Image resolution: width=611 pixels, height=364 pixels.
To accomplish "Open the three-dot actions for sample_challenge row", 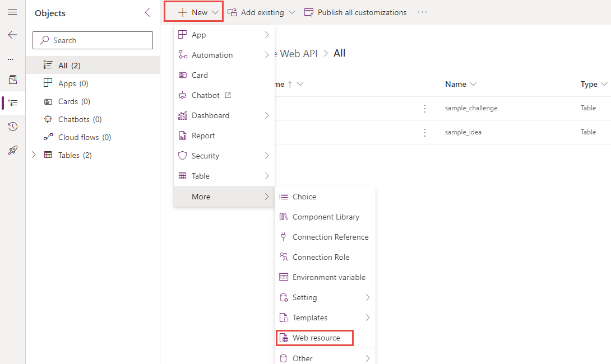I will tap(424, 108).
